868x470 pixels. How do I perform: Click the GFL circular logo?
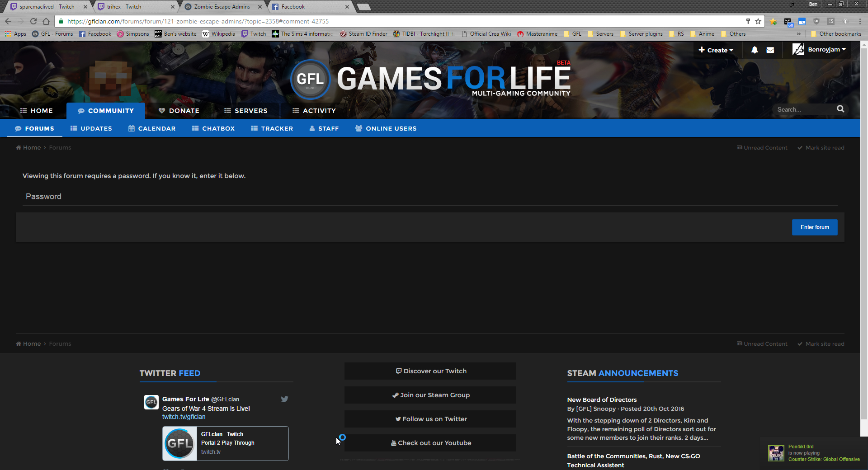tap(310, 80)
